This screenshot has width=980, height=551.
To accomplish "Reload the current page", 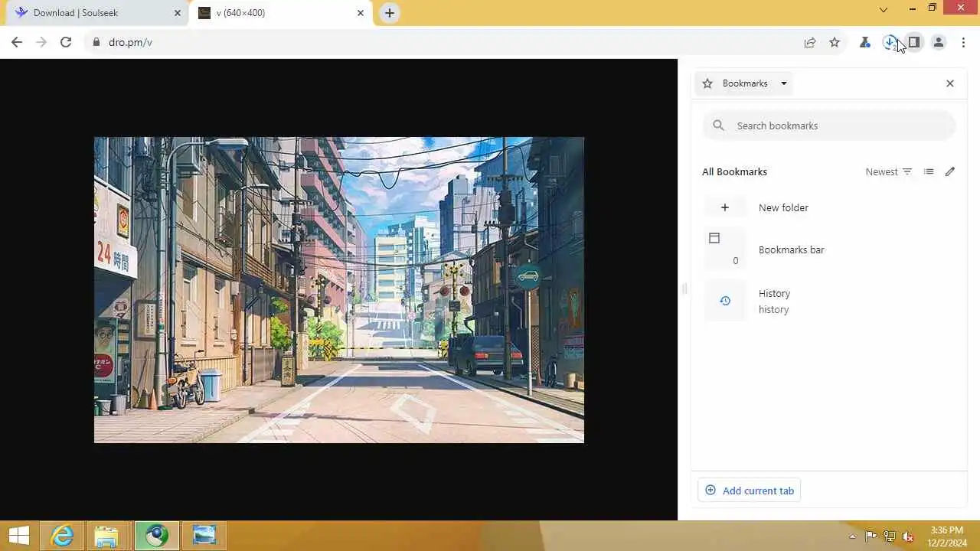I will [x=66, y=42].
